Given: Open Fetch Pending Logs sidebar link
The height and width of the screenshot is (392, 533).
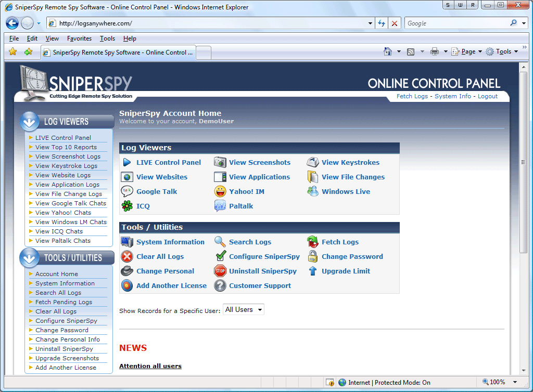Looking at the screenshot, I should click(x=64, y=302).
